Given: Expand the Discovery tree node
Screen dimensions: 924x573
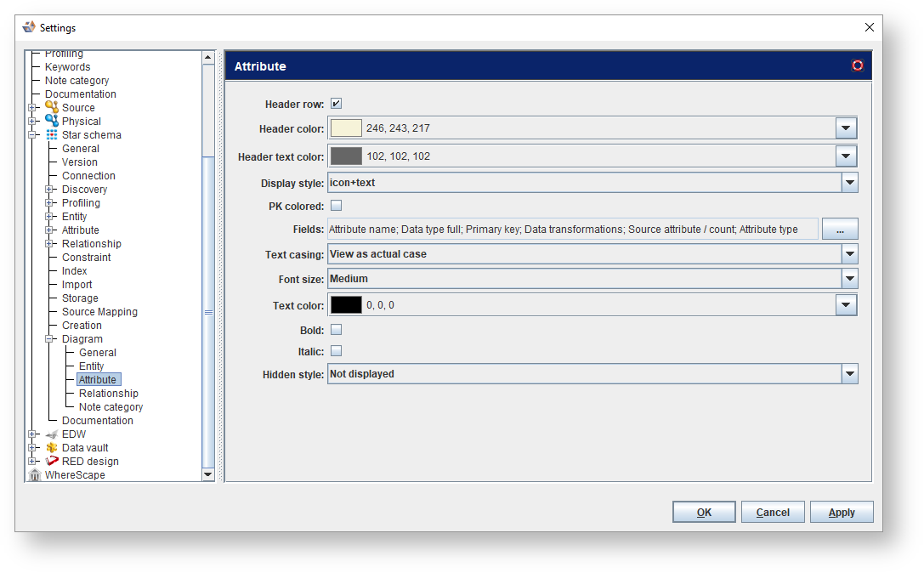Looking at the screenshot, I should (x=49, y=190).
